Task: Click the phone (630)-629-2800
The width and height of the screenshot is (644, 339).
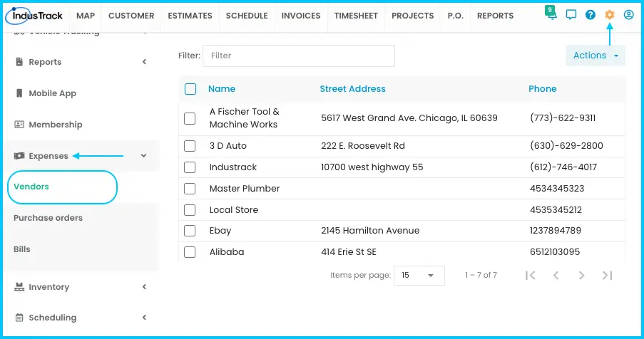Action: [566, 146]
